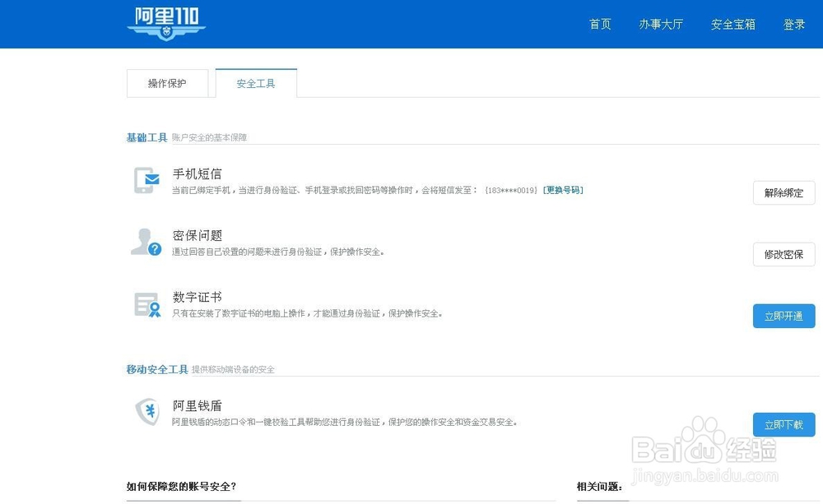Switch to the 操作保护 tab

click(x=167, y=83)
